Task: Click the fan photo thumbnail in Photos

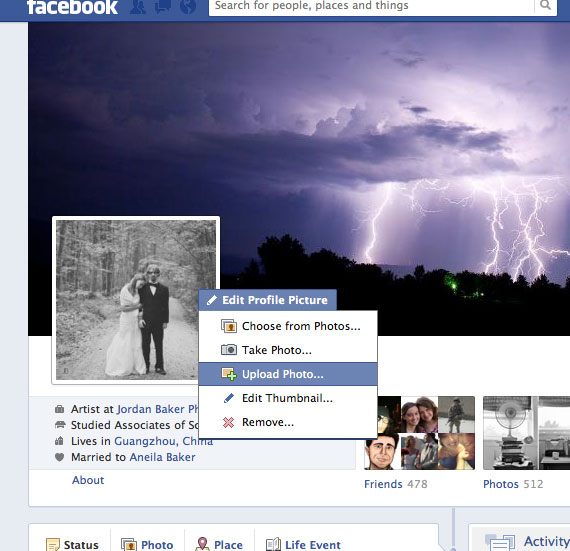Action: click(x=510, y=433)
